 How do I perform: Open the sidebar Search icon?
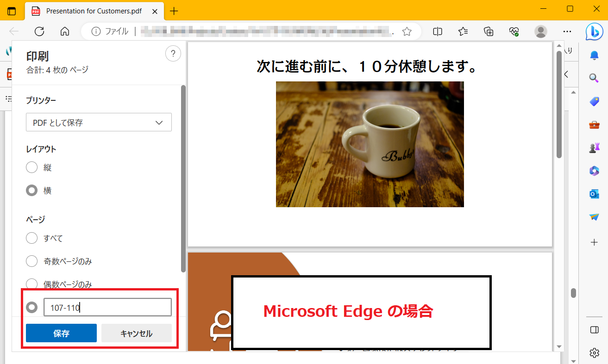click(594, 78)
